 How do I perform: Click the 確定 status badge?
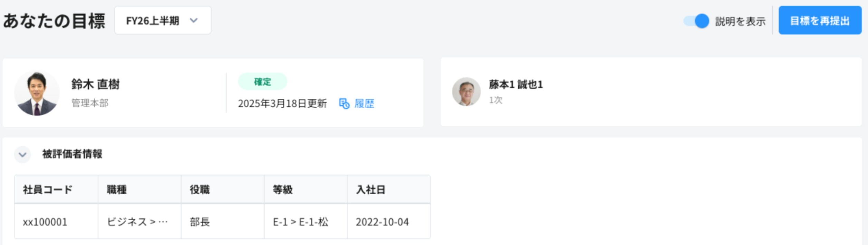pyautogui.click(x=262, y=82)
